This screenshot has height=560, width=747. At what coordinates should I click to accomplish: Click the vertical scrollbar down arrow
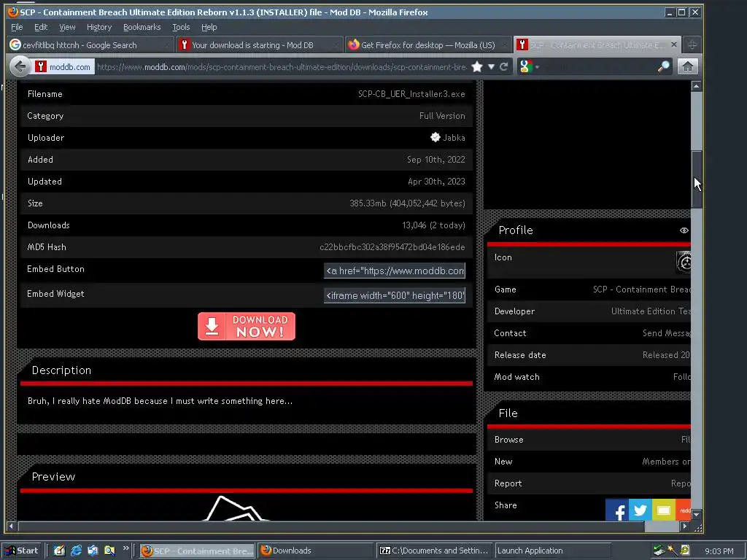[697, 514]
